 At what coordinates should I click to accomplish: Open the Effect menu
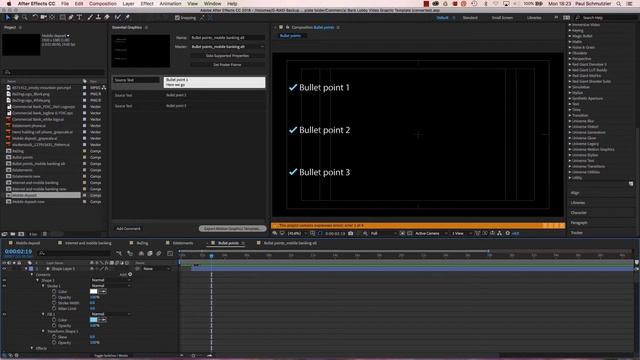(147, 4)
